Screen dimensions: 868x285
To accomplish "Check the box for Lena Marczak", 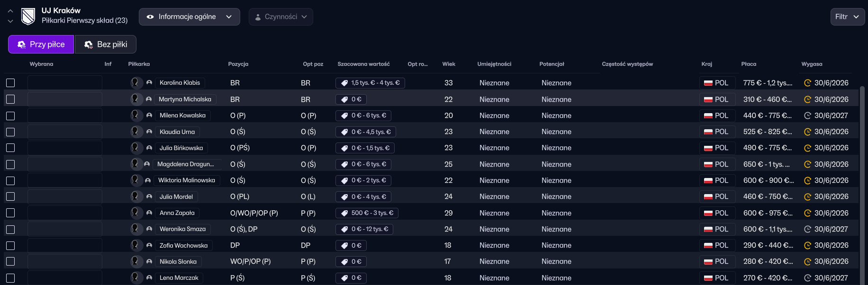I will (x=10, y=278).
